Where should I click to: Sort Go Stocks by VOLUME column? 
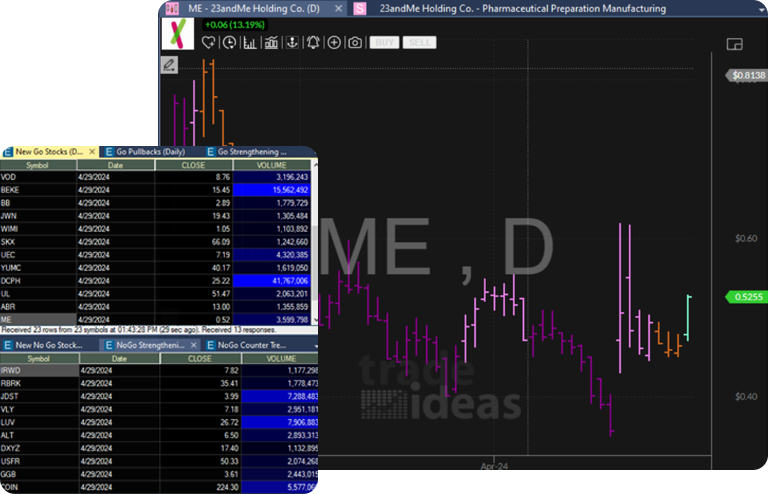271,165
